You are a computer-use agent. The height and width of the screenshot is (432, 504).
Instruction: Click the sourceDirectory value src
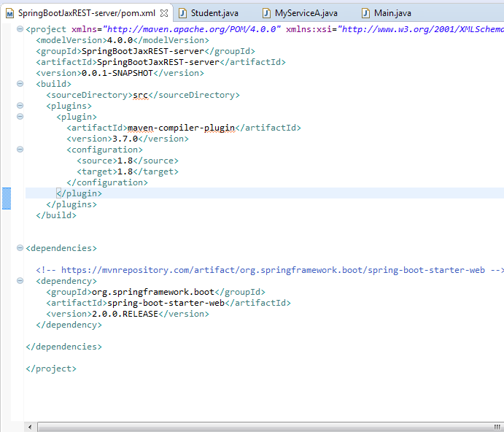[141, 95]
